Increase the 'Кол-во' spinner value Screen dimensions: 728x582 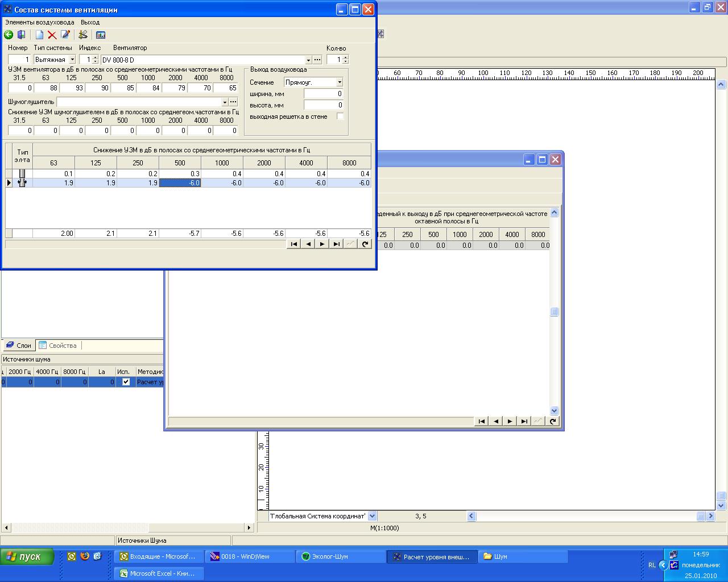[346, 57]
